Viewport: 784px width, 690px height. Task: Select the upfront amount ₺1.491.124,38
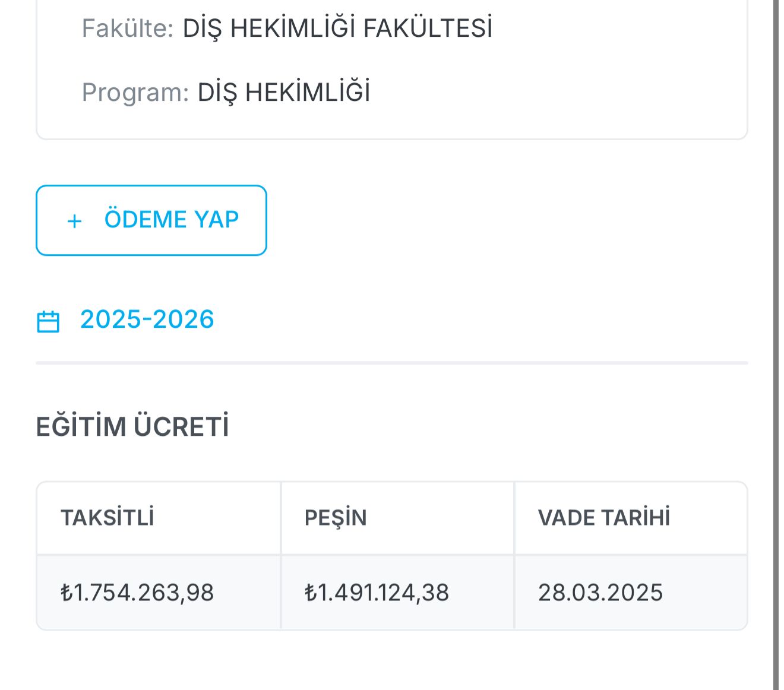coord(377,593)
